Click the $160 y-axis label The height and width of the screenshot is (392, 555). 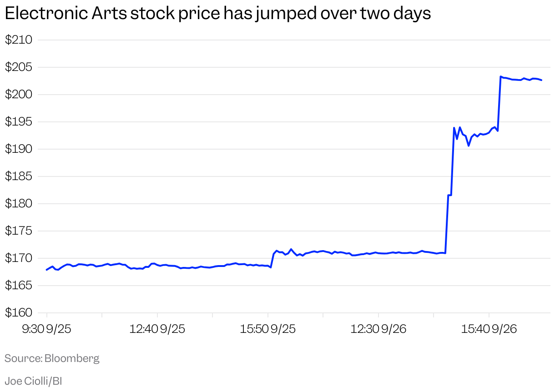point(19,313)
